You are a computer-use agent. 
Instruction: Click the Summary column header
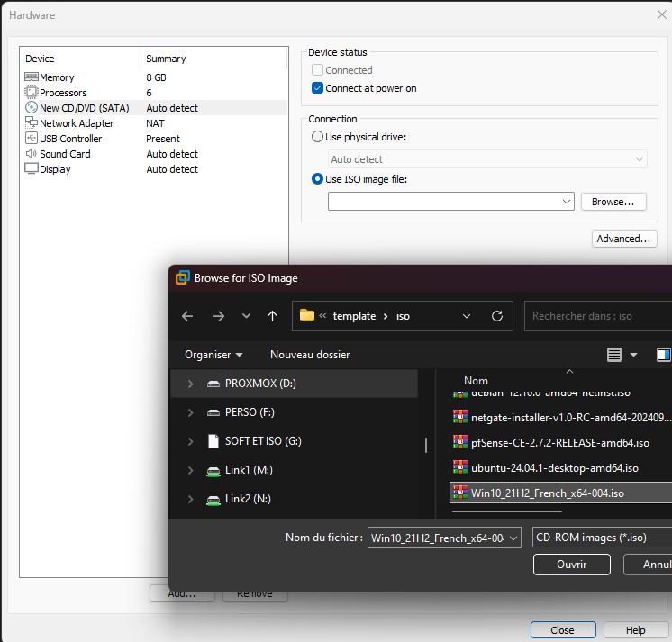tap(166, 59)
